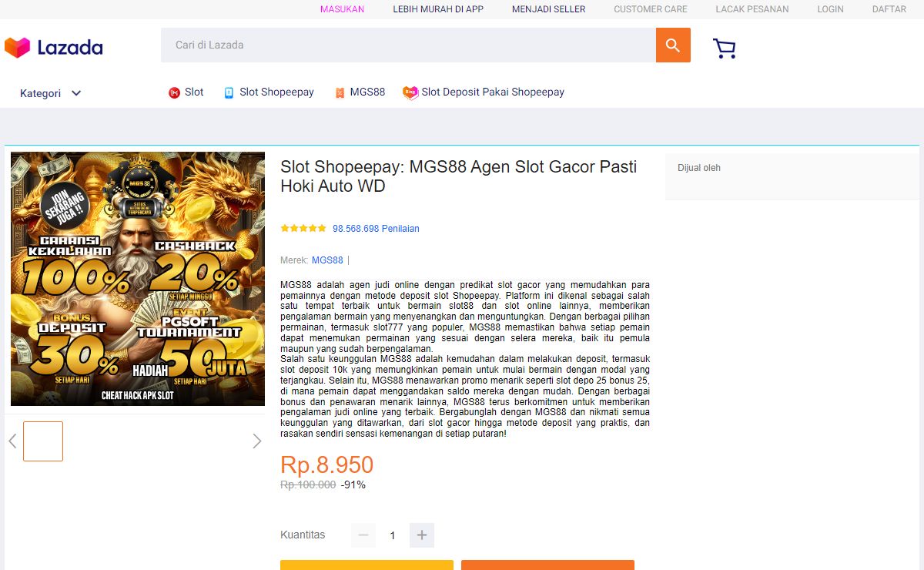Click the product title Slot Shopeepay: MGS88
This screenshot has height=570, width=924.
(x=458, y=176)
